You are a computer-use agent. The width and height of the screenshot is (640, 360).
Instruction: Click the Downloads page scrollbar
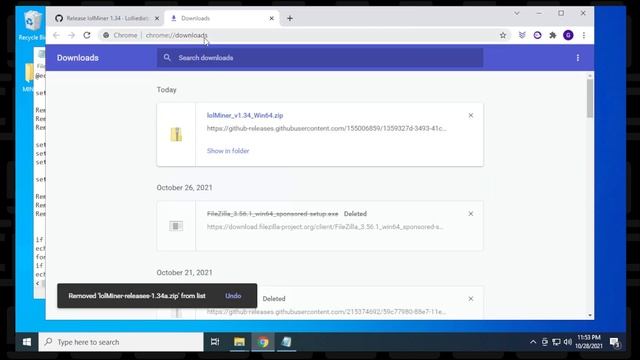(590, 98)
